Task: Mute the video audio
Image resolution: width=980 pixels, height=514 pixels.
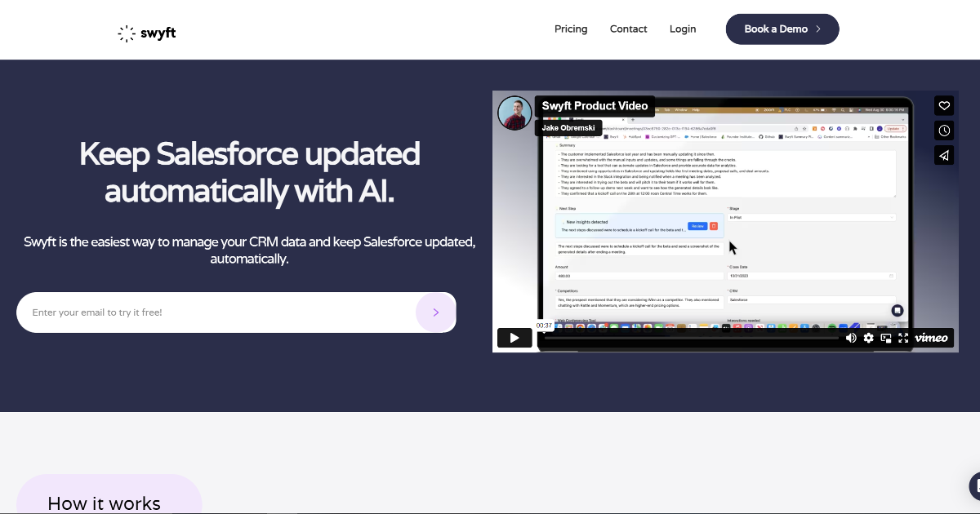Action: click(x=851, y=338)
